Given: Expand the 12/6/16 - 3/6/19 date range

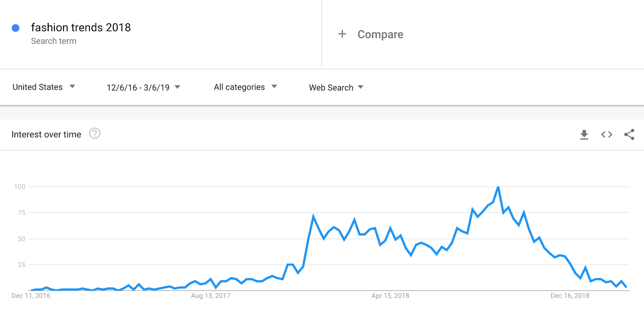Looking at the screenshot, I should 143,87.
